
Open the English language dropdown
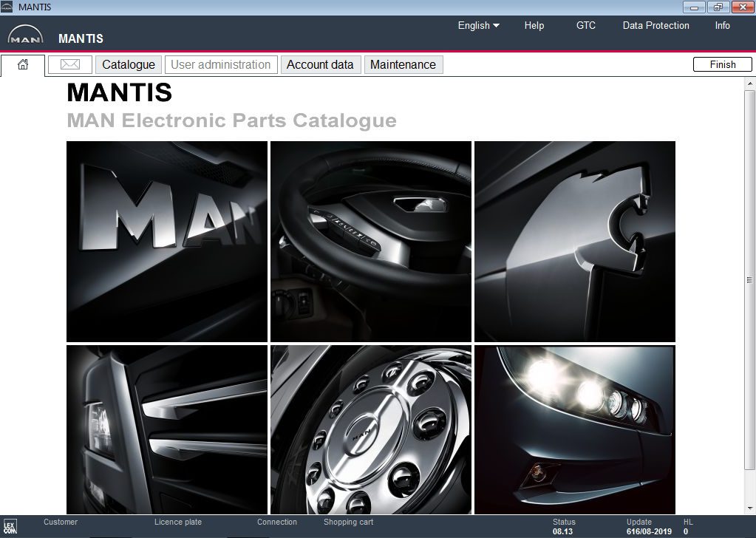(x=473, y=25)
